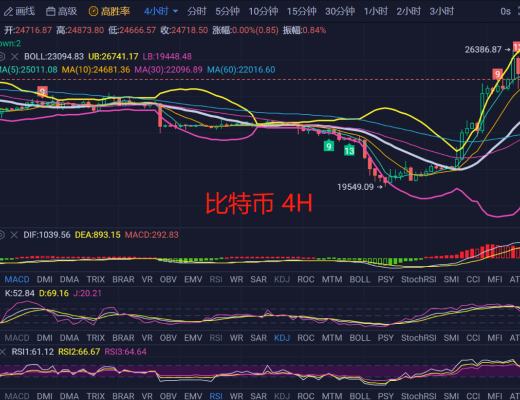
Task: Click the DIF:1039.56 value
Action: tap(47, 235)
